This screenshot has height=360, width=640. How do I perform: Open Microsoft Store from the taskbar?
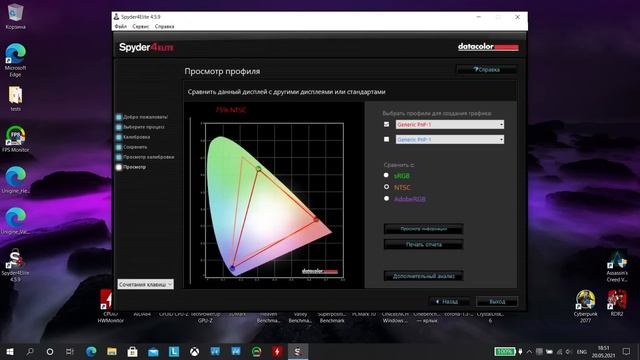132,351
